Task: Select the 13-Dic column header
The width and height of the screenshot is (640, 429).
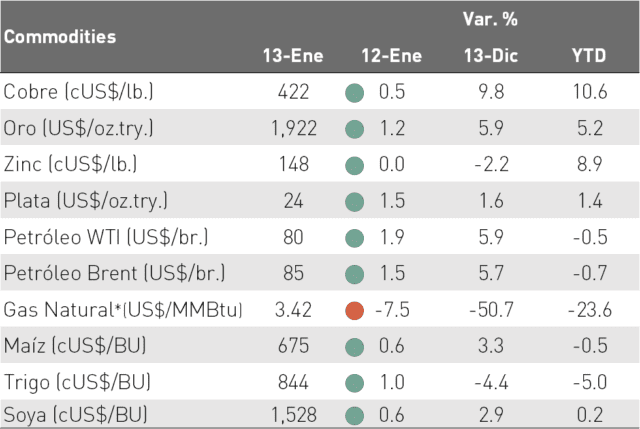Action: tap(491, 56)
